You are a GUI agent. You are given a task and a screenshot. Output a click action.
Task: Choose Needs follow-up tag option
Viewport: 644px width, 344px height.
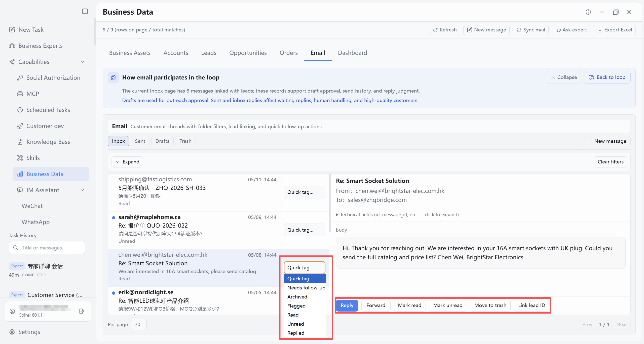coord(305,288)
